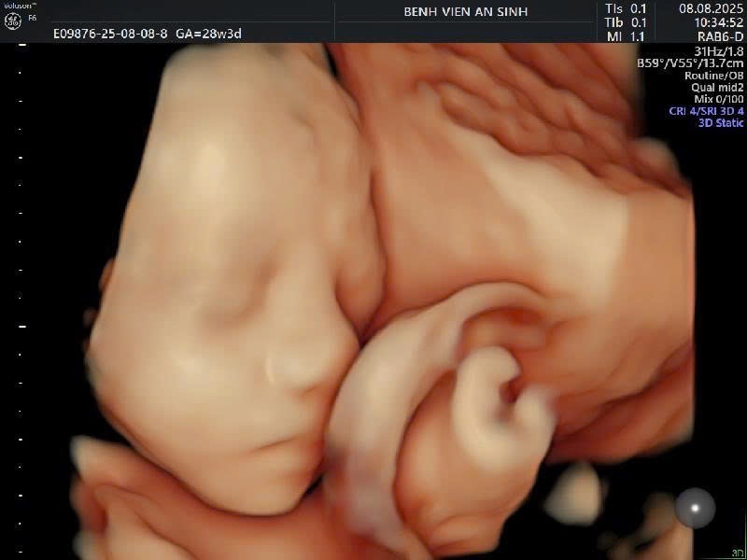Click the Routine/OB preset label
747x560 pixels.
(x=714, y=76)
